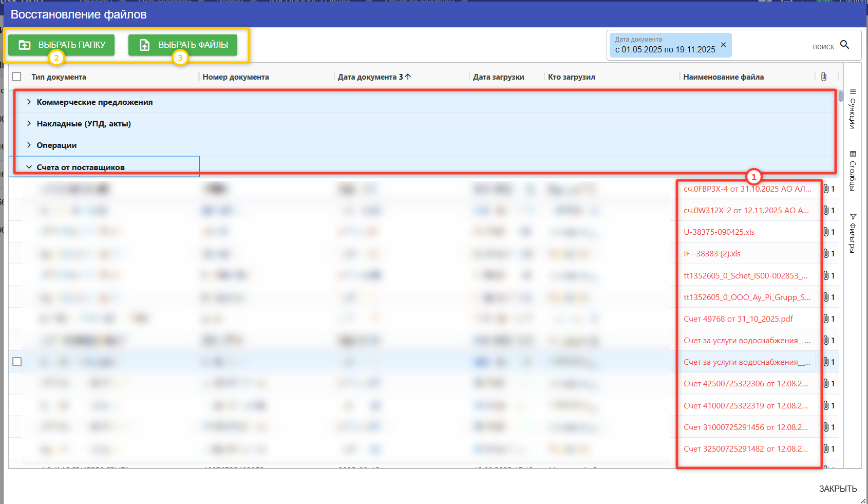Expand the Операции group

tap(29, 145)
